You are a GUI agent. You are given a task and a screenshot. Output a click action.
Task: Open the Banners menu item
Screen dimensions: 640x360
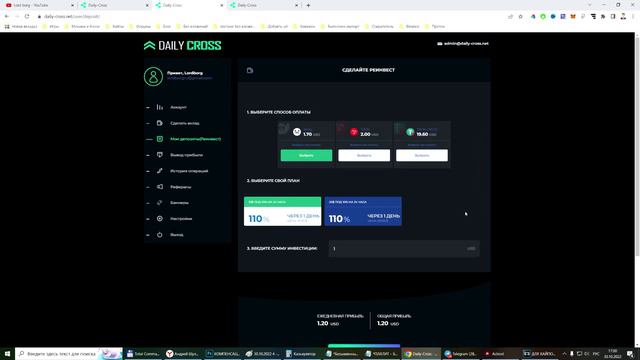[179, 203]
